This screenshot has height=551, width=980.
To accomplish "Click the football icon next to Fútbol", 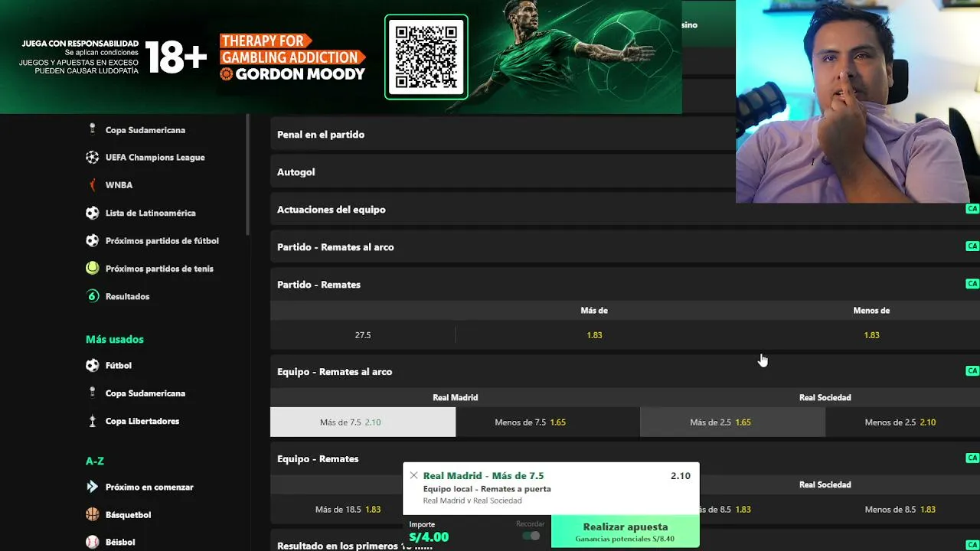I will pos(93,365).
